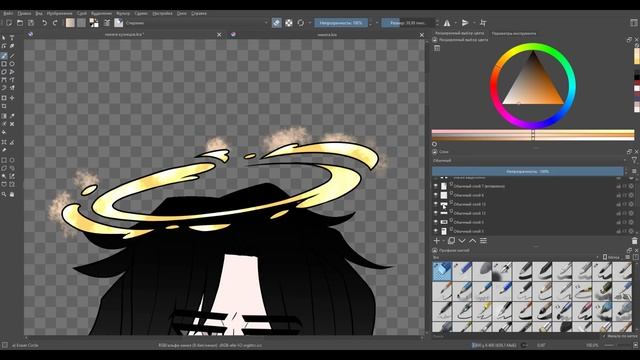Toggle wrap-around mode

tap(483, 23)
